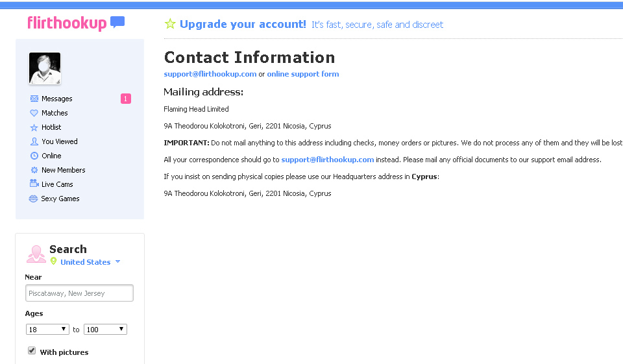Image resolution: width=623 pixels, height=364 pixels.
Task: Click Upgrade your account link
Action: click(x=243, y=24)
